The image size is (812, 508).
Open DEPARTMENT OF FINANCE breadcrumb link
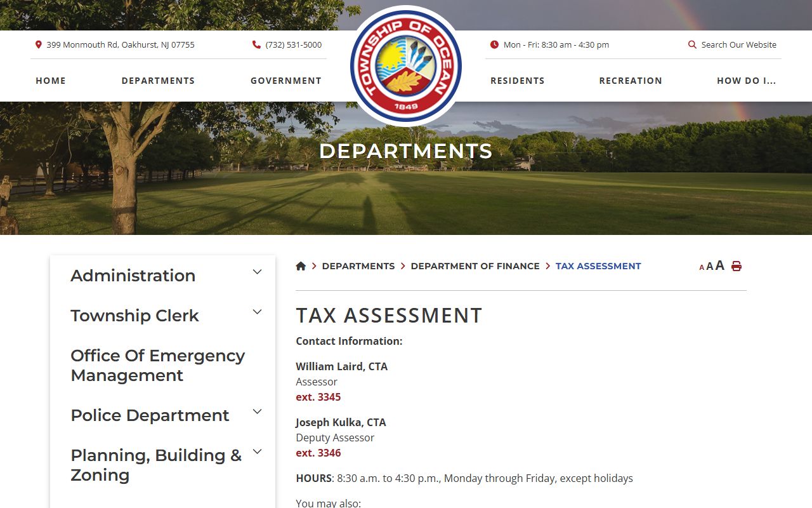475,266
